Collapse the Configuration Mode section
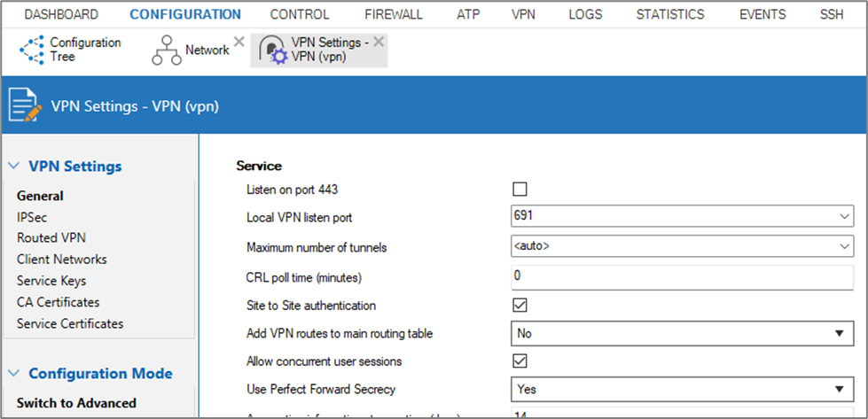The height and width of the screenshot is (419, 868). pyautogui.click(x=12, y=374)
